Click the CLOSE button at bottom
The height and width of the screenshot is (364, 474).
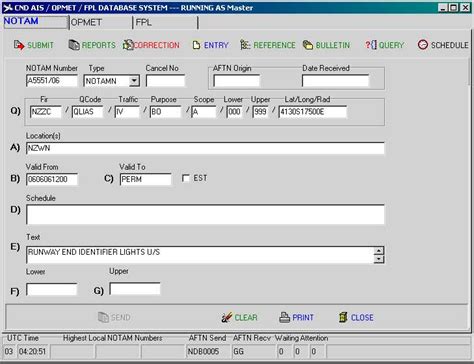click(x=356, y=317)
